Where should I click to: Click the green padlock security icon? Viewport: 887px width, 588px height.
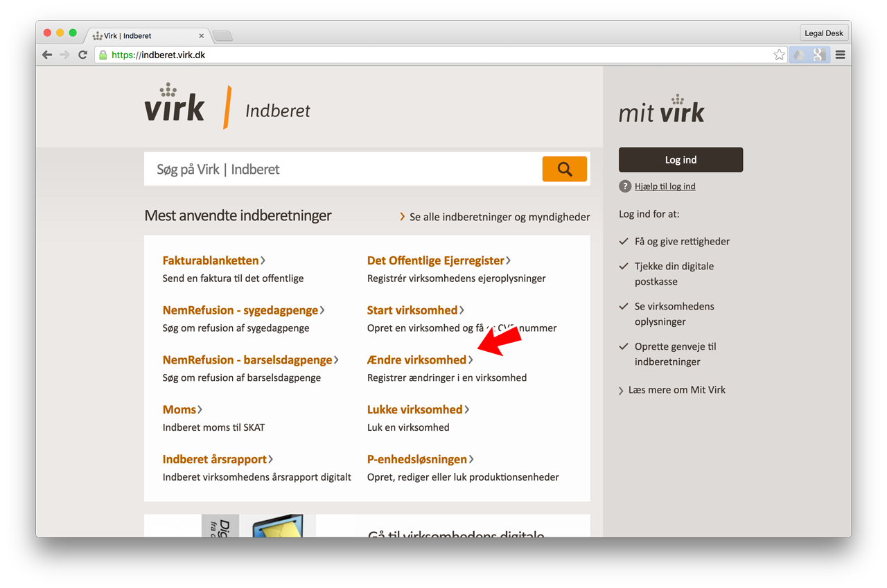(x=103, y=55)
